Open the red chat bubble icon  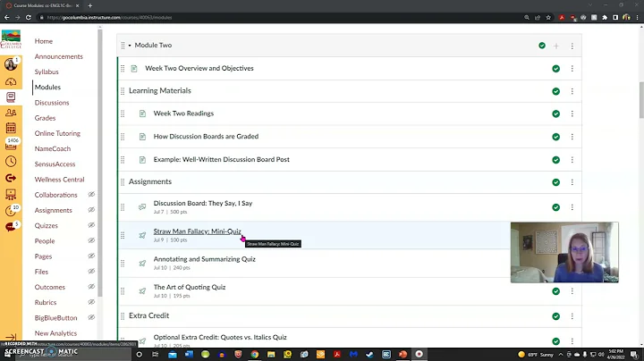pos(11,226)
